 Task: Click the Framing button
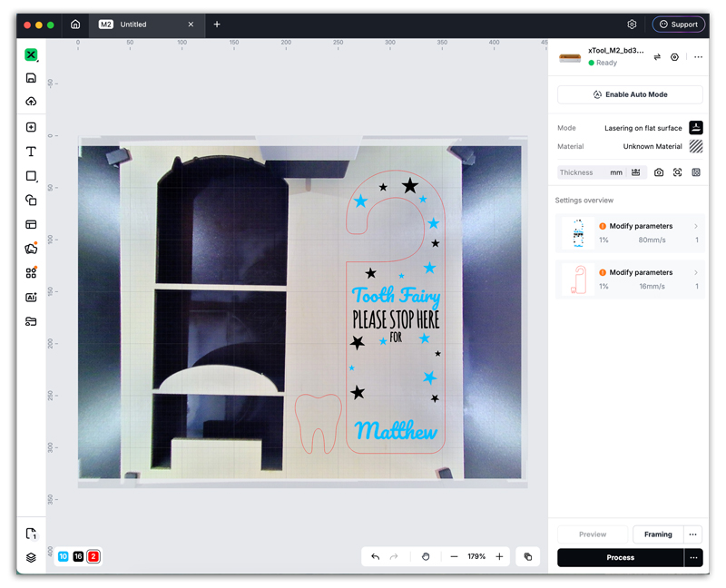[658, 534]
